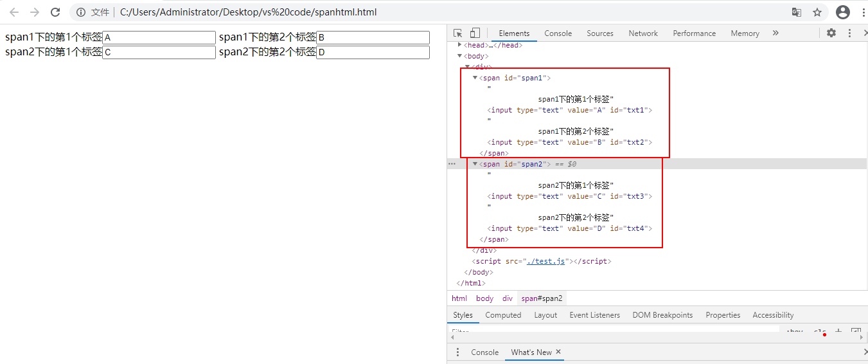
Task: Open the Google Translate icon in address bar
Action: coord(797,12)
